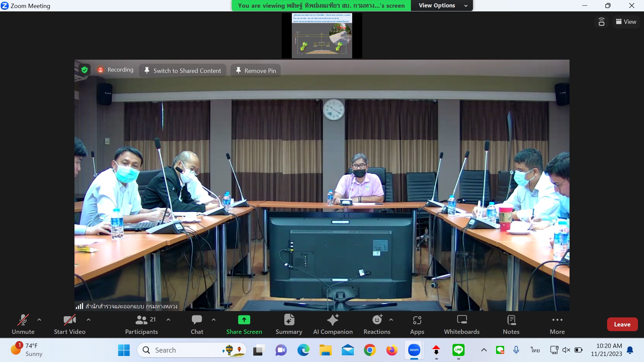
Task: Remove Pin from video
Action: click(256, 71)
